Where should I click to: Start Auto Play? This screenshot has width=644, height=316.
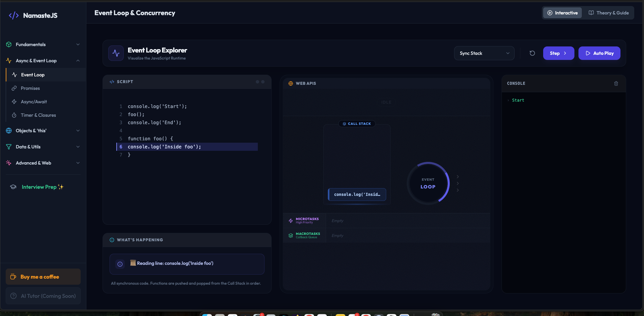tap(599, 53)
